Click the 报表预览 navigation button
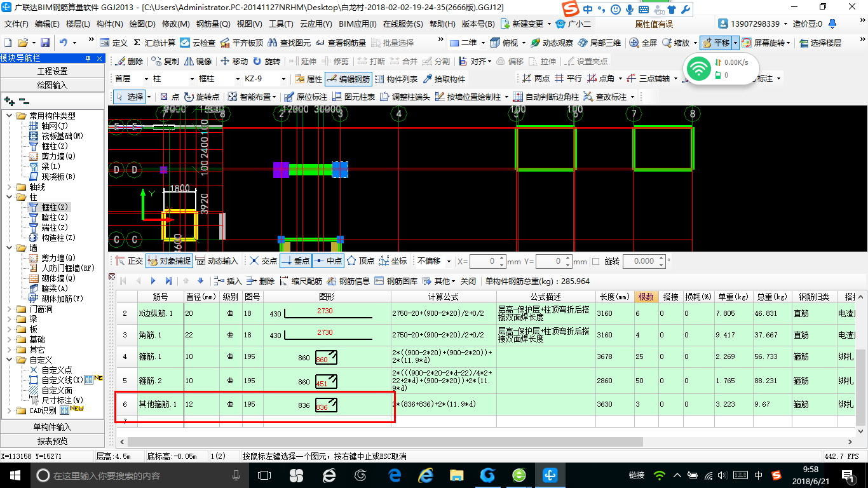868x488 pixels. (x=52, y=440)
